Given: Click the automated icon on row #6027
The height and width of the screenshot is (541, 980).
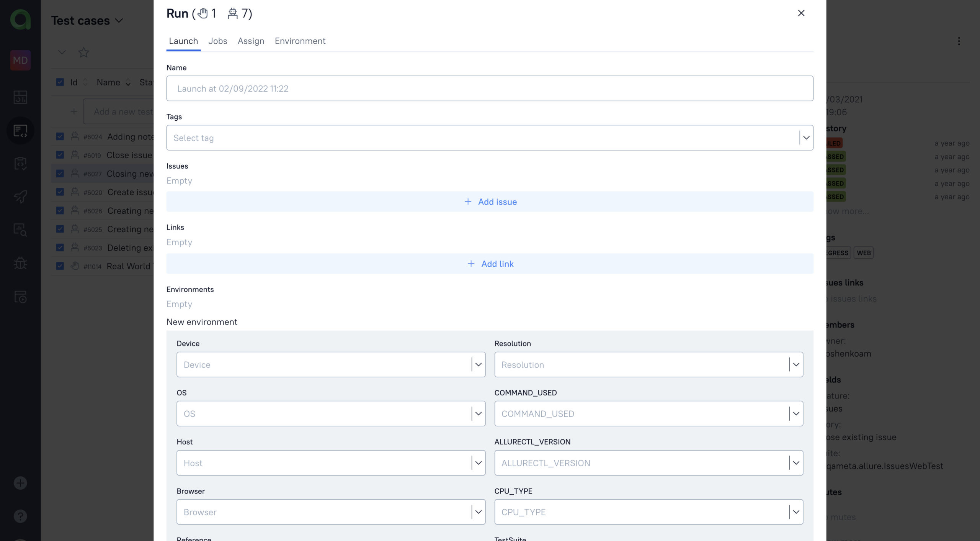Looking at the screenshot, I should tap(75, 173).
